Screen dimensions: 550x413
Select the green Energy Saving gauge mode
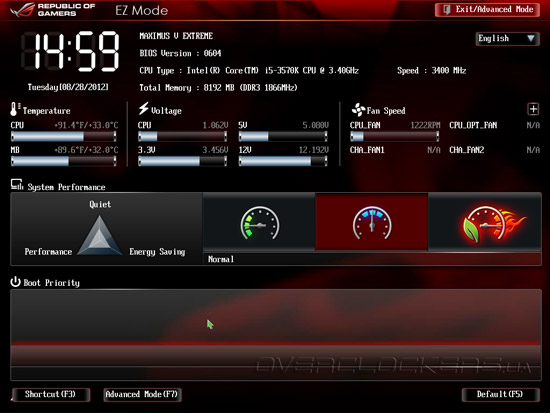259,222
